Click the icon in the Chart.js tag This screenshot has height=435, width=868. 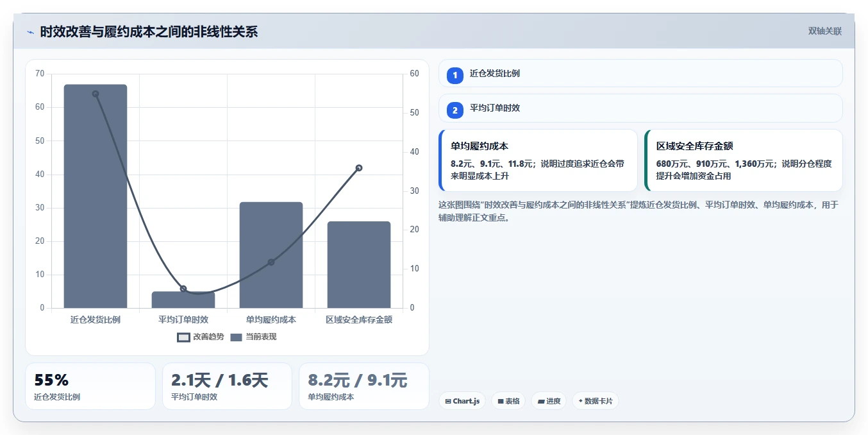click(448, 402)
